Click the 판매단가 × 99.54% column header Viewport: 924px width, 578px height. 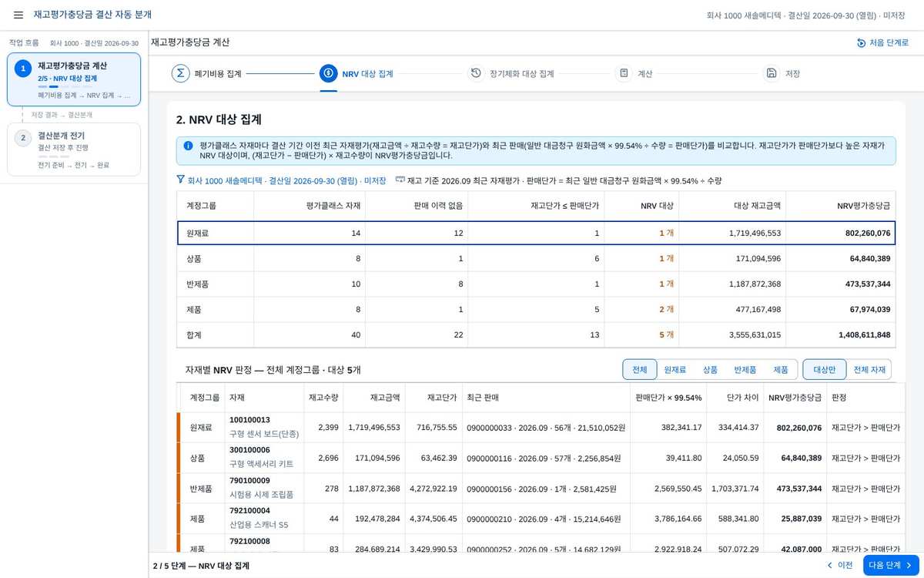[668, 398]
